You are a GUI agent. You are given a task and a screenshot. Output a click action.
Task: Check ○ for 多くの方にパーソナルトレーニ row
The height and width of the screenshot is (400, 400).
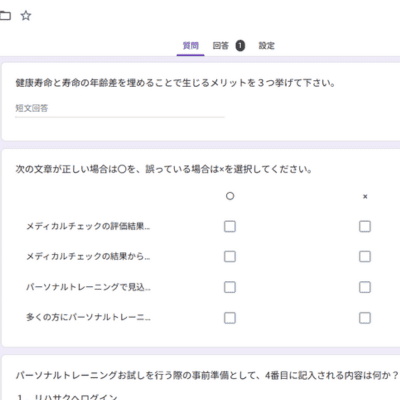click(x=230, y=318)
